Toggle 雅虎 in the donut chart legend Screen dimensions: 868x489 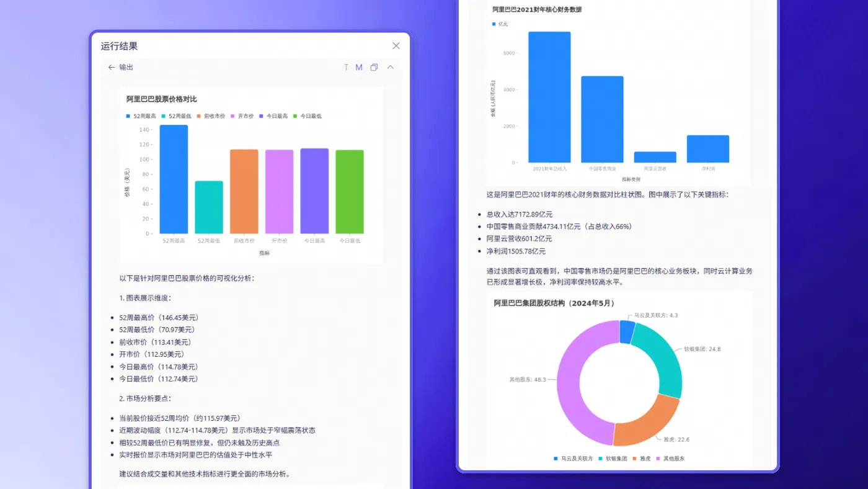[x=642, y=459]
